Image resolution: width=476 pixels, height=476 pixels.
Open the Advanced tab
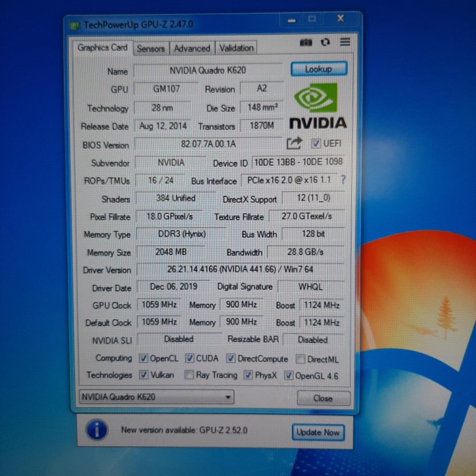point(192,48)
